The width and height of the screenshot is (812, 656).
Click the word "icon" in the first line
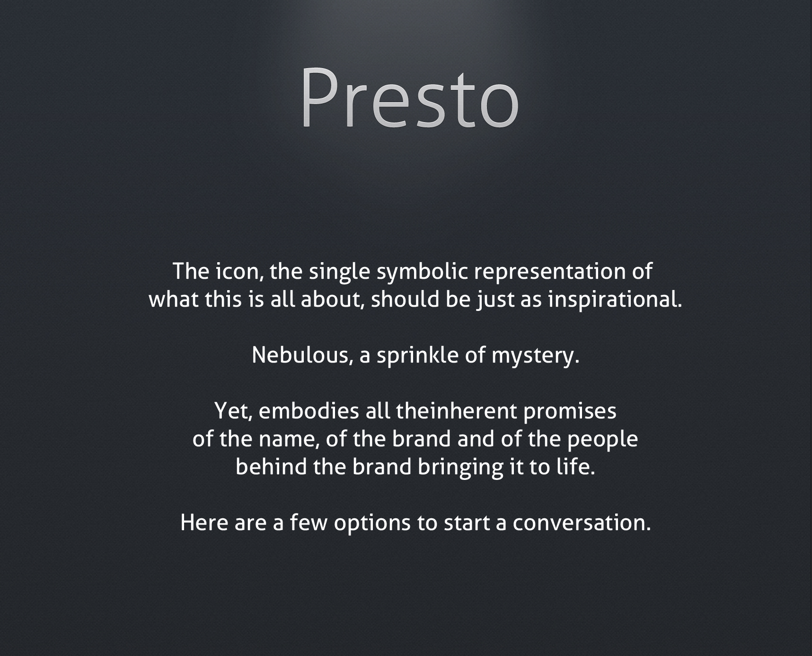point(237,271)
